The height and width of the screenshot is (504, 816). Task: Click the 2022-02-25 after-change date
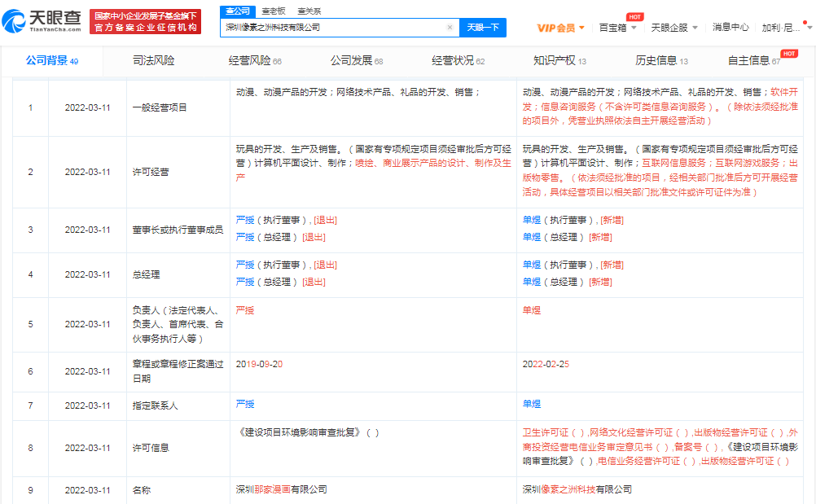[546, 365]
